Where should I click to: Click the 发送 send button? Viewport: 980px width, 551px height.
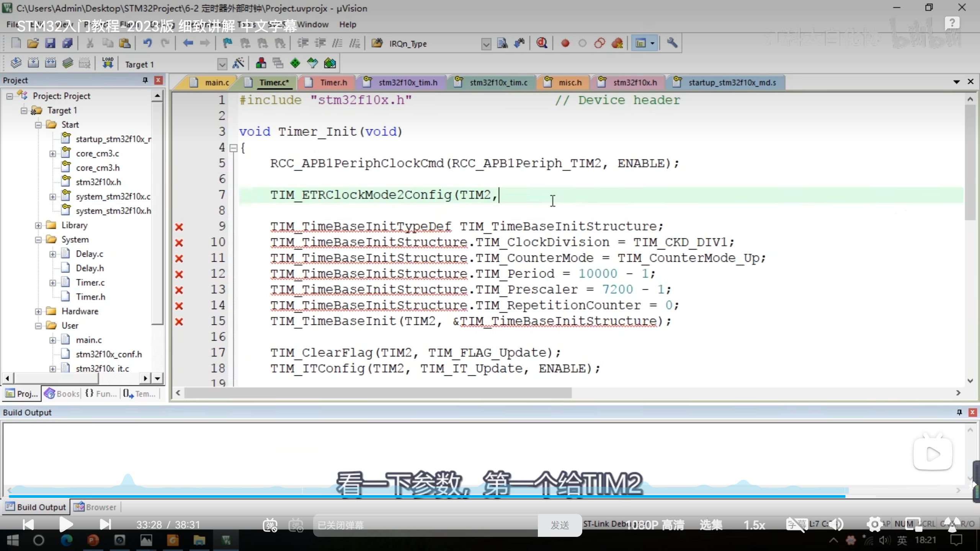click(x=560, y=525)
